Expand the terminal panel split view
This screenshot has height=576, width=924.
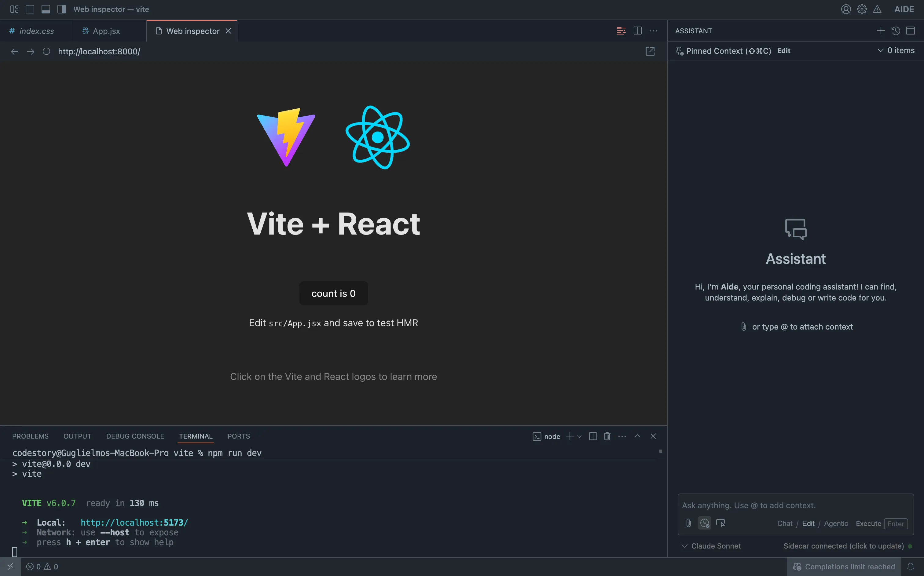593,436
